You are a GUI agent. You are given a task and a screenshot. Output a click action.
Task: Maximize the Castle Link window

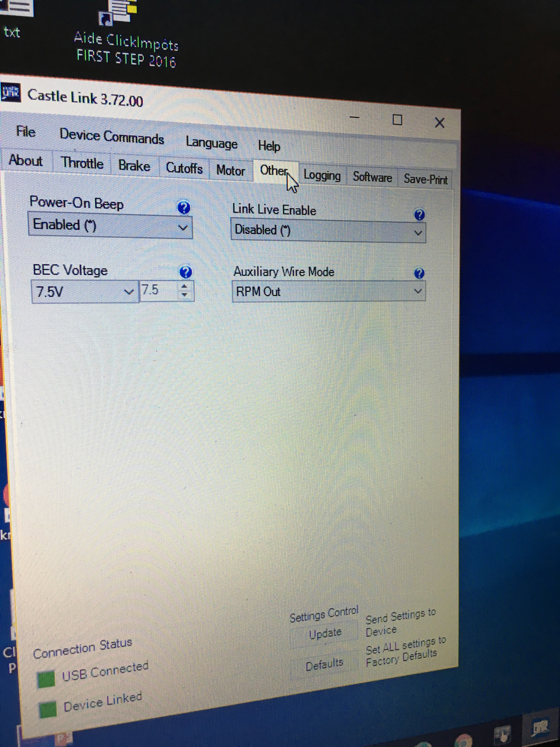point(397,120)
